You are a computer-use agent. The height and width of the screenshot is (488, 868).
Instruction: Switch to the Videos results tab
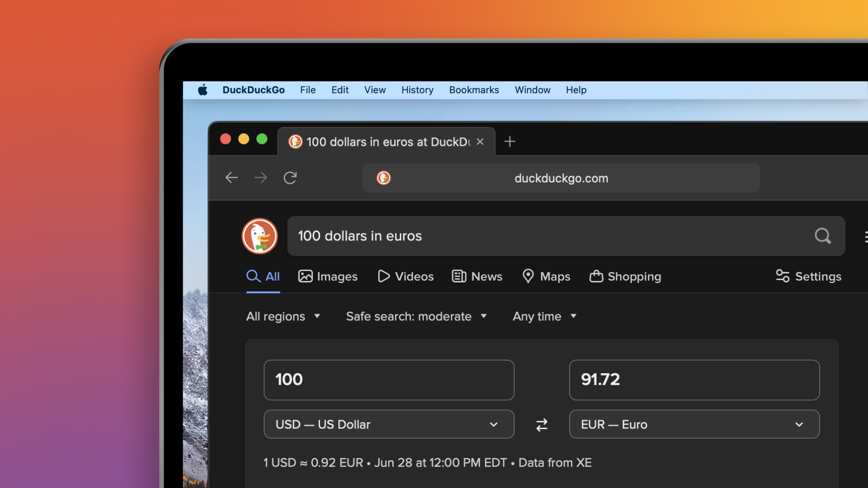tap(406, 276)
